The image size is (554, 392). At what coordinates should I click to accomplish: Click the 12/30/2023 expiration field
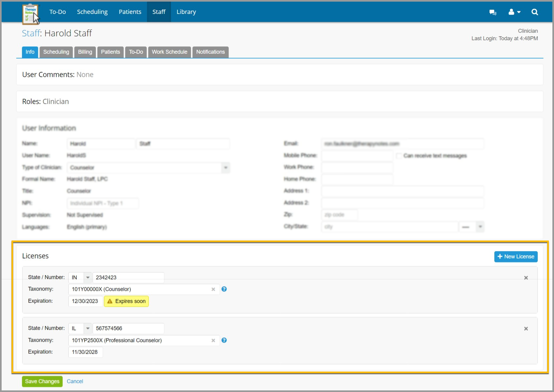[85, 301]
